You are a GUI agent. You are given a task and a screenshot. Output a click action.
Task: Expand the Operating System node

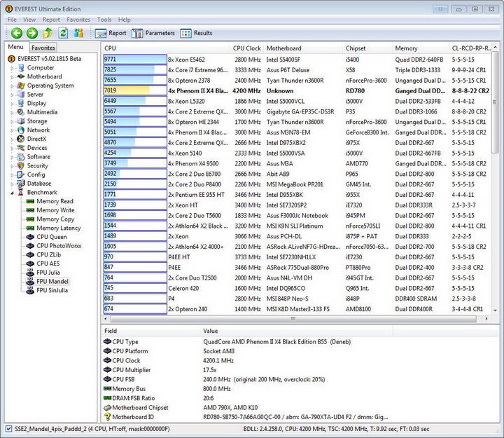[x=12, y=85]
